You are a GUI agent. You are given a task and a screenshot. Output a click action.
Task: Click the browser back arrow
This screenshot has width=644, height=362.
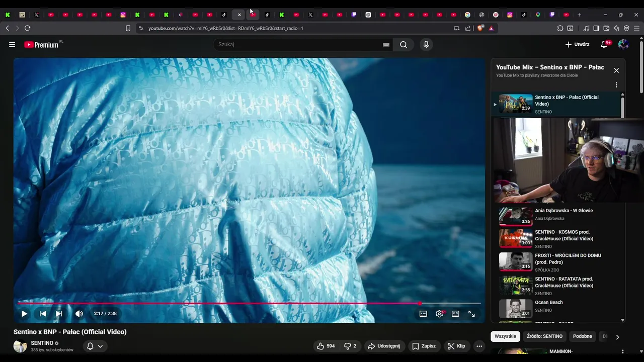click(7, 28)
